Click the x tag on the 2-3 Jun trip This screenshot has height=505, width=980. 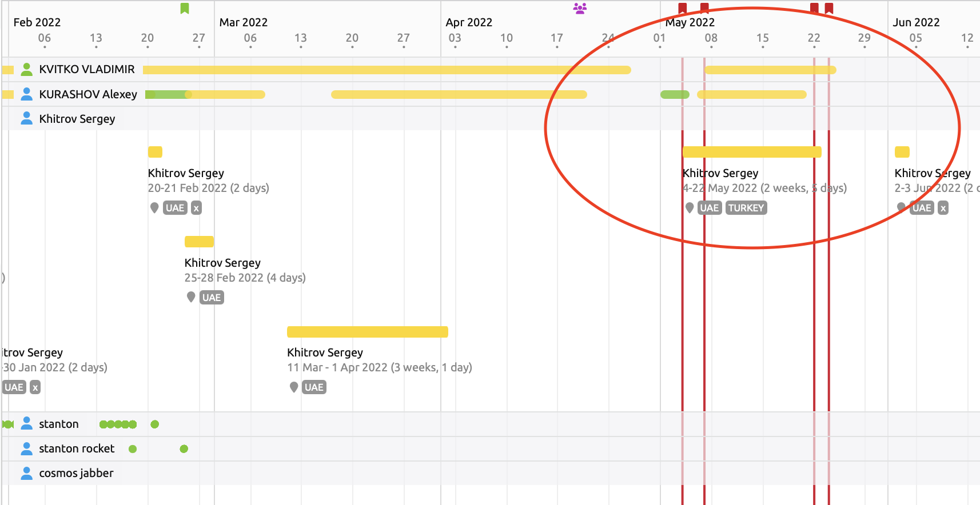point(943,208)
